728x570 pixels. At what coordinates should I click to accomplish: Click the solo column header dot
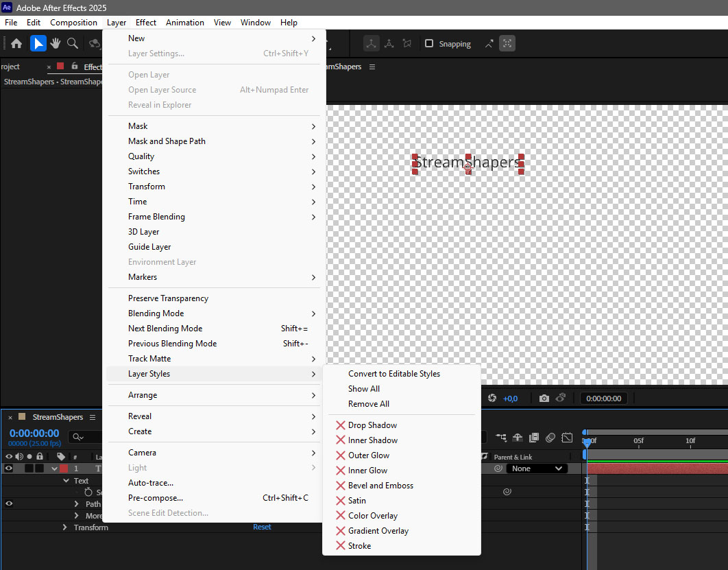29,457
